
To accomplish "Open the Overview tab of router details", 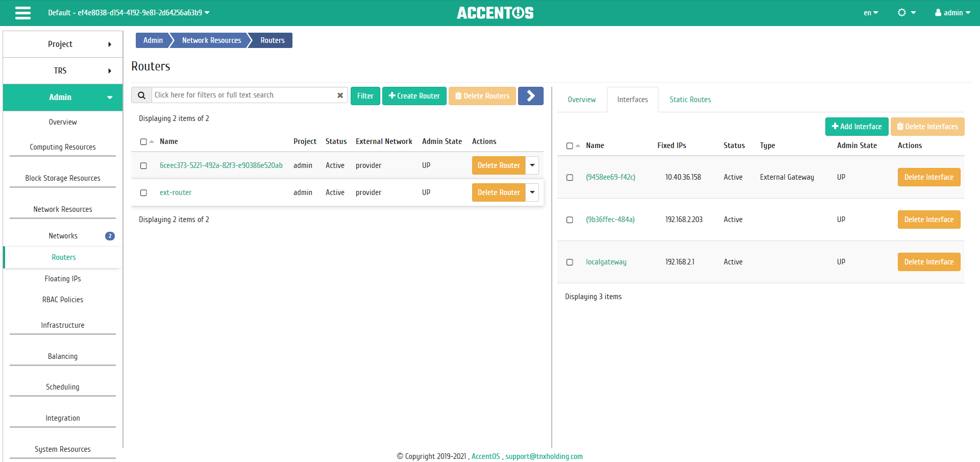I will click(581, 100).
